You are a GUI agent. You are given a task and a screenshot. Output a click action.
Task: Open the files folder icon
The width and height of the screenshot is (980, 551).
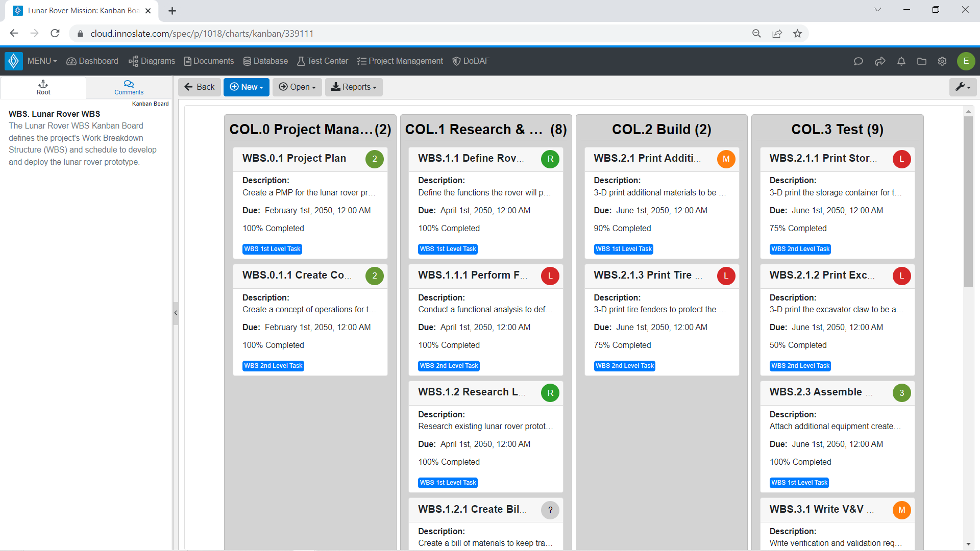point(921,61)
